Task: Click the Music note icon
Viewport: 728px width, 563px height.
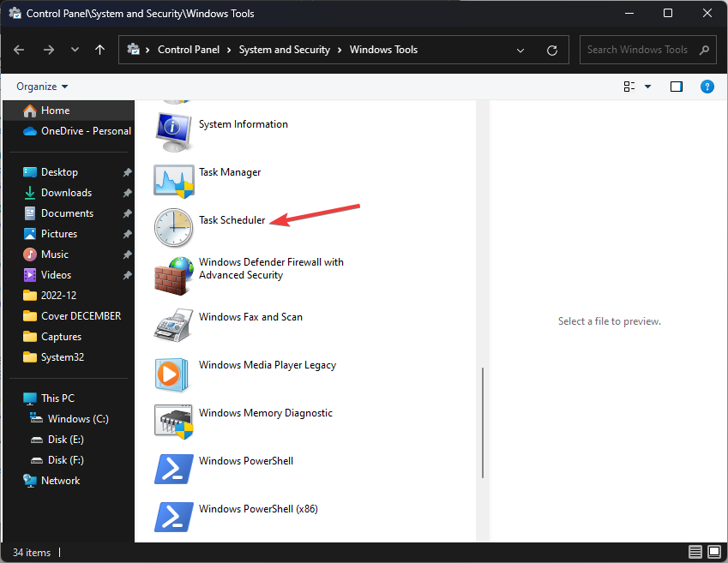Action: click(30, 255)
